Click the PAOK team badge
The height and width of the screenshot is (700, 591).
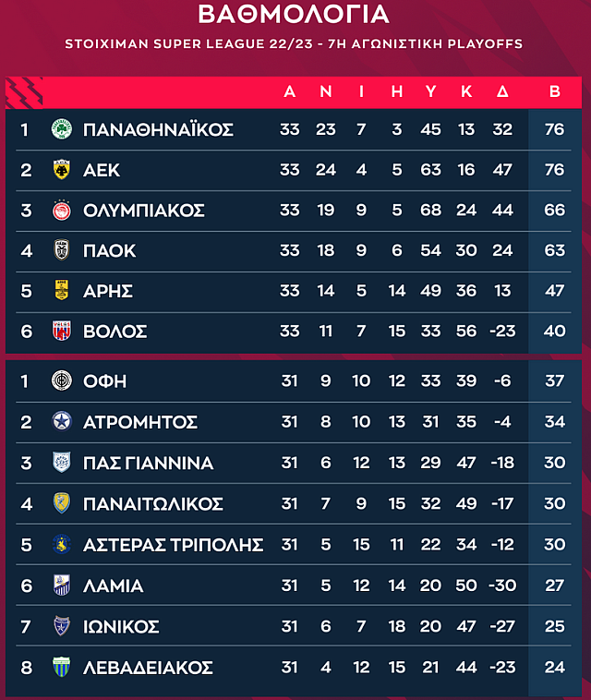click(62, 250)
